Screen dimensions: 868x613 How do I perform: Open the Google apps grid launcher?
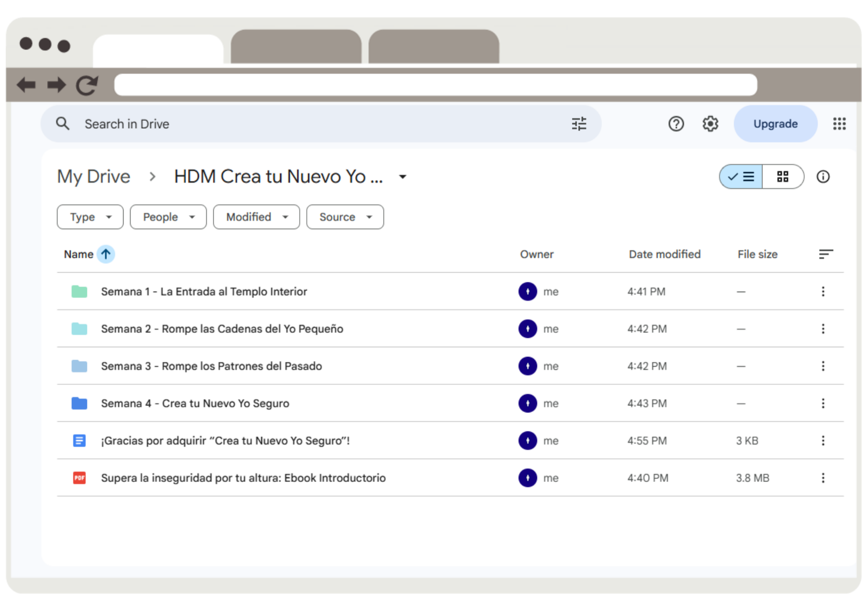839,124
